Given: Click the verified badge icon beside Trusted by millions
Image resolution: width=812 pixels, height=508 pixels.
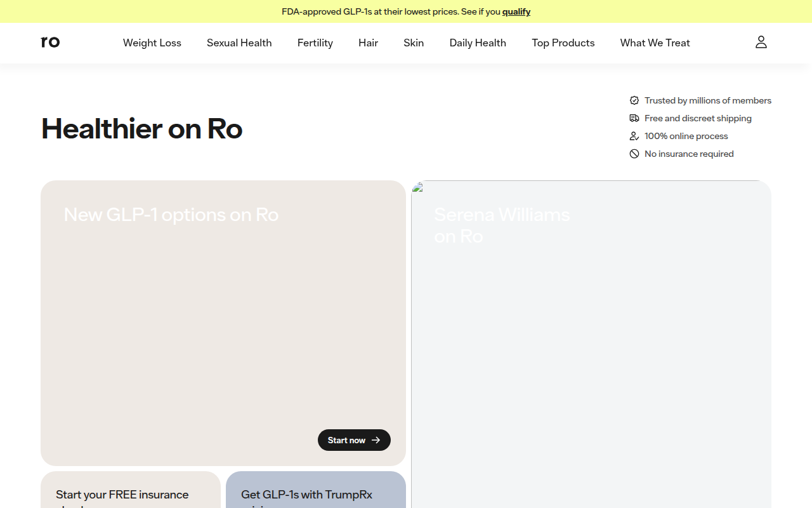Looking at the screenshot, I should point(634,100).
